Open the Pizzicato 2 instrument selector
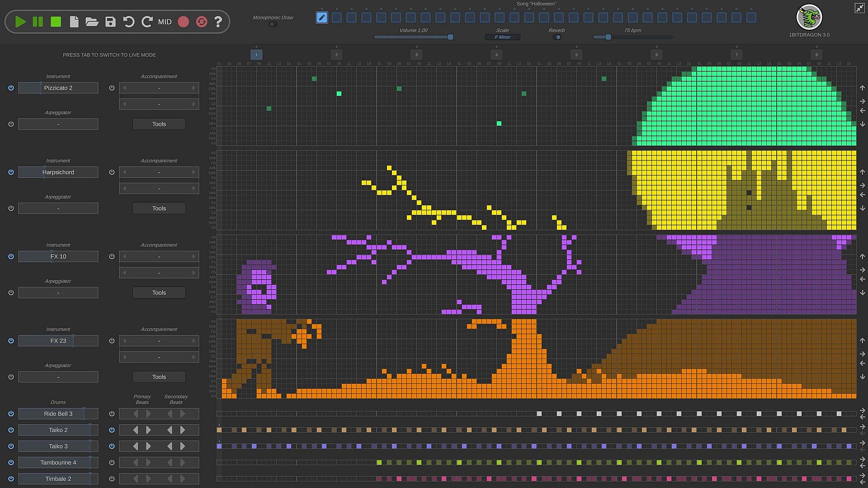868x488 pixels. [58, 88]
